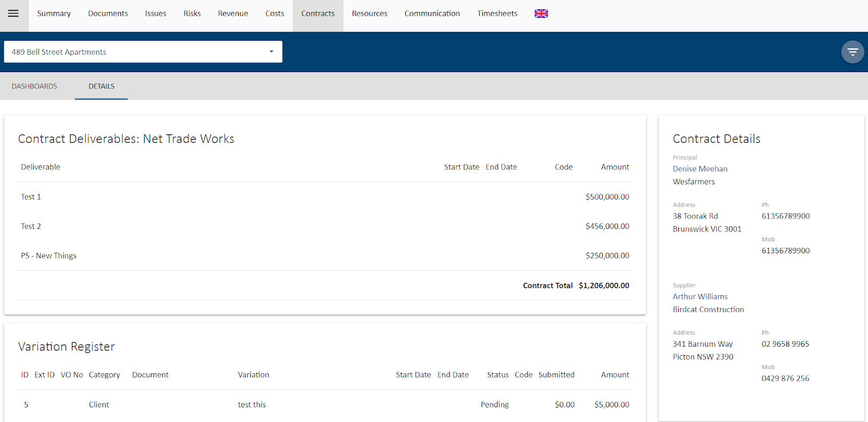Open the hamburger navigation menu
This screenshot has width=868, height=422.
click(14, 14)
